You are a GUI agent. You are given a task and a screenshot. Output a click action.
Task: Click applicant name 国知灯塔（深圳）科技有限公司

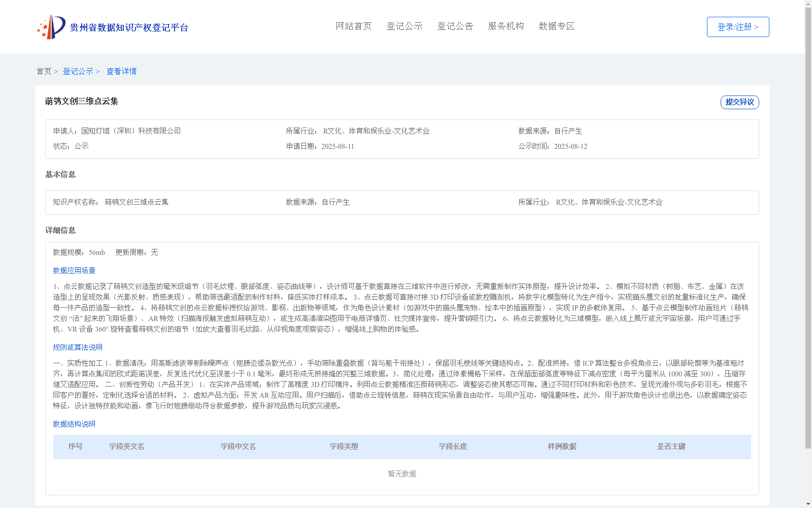pyautogui.click(x=131, y=131)
